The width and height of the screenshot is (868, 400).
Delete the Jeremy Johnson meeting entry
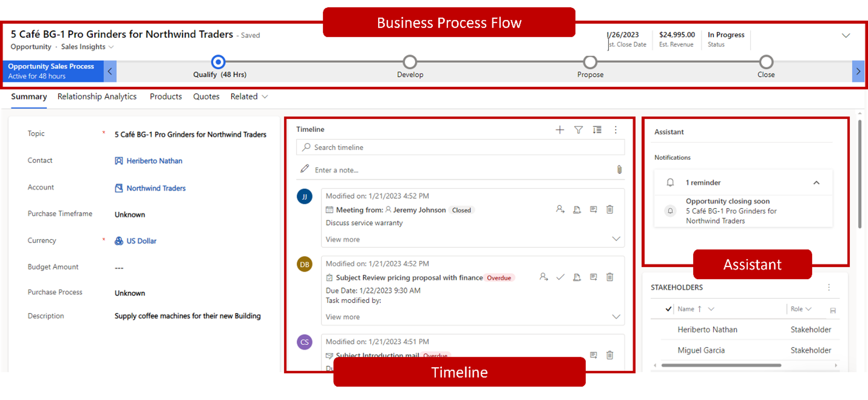610,209
